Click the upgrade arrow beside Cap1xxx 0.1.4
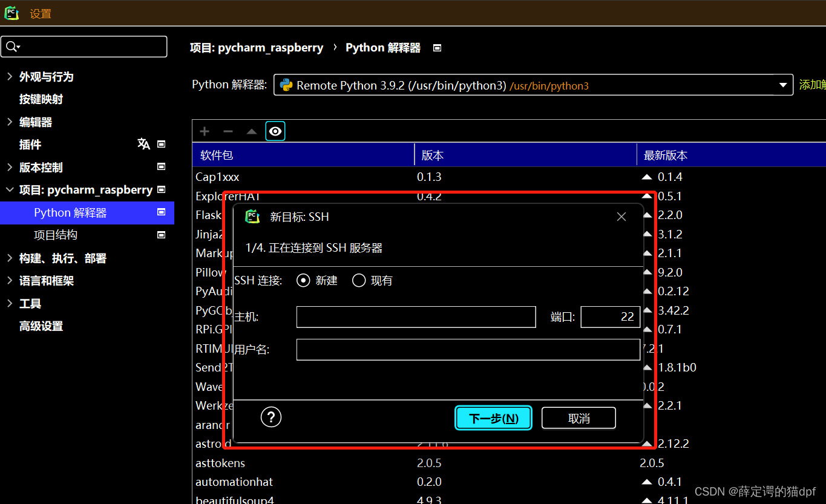 tap(647, 177)
